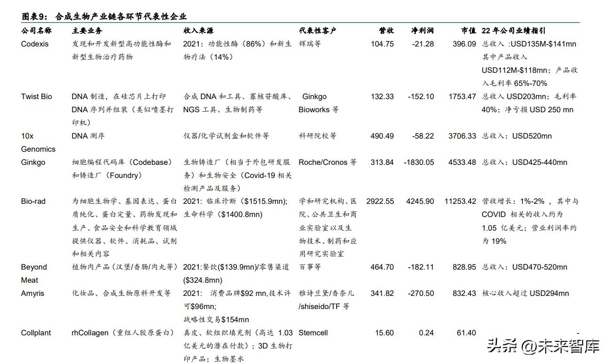Screen dimensions: 610x364
Task: Click Collplant business rhCollagen cell
Action: tap(123, 333)
